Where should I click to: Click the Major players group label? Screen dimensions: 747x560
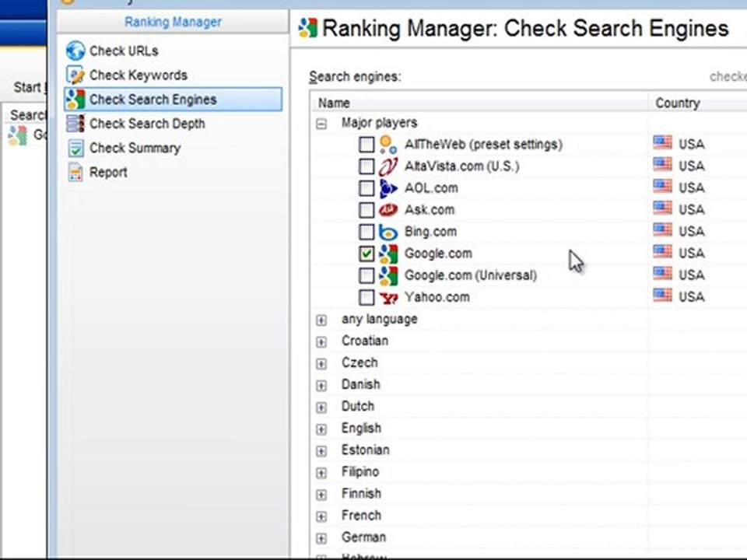pos(379,123)
